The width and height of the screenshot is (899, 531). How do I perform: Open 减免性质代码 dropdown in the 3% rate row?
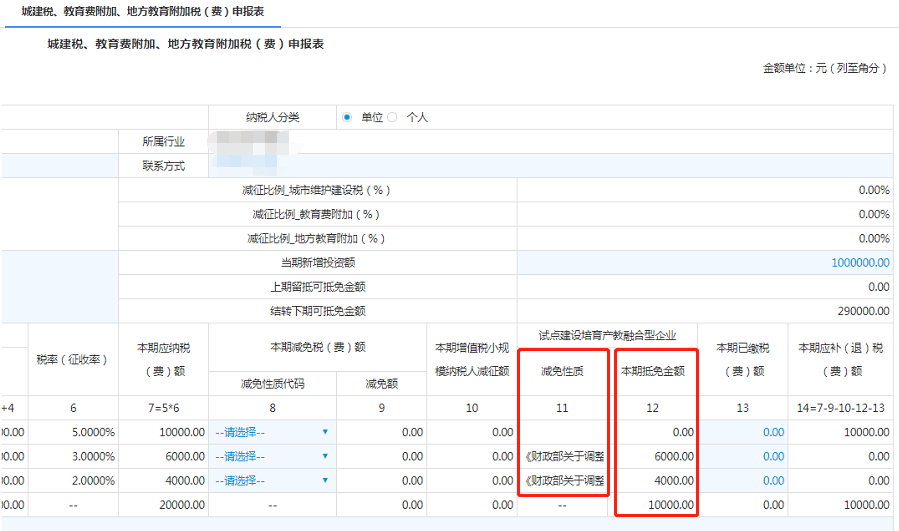(271, 456)
